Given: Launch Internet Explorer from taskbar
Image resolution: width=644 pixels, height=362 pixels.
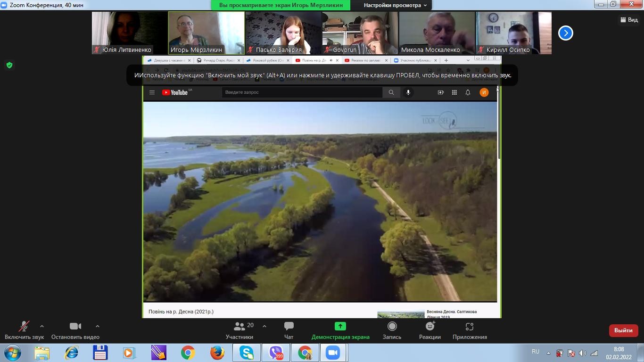Looking at the screenshot, I should coord(71,353).
